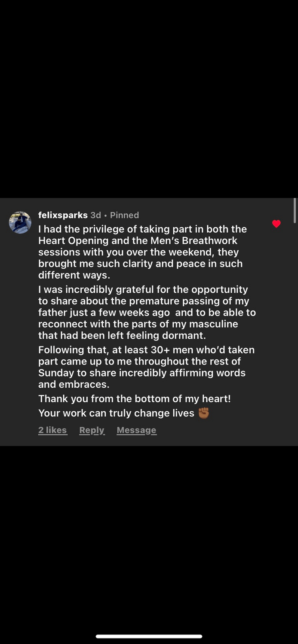The image size is (298, 644).
Task: Click the paragraph starting "I was incredibly grateful"
Action: (x=146, y=313)
